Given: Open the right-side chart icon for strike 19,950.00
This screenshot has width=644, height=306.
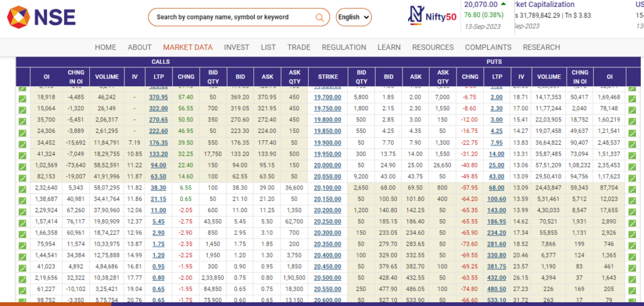Looking at the screenshot, I should point(632,155).
